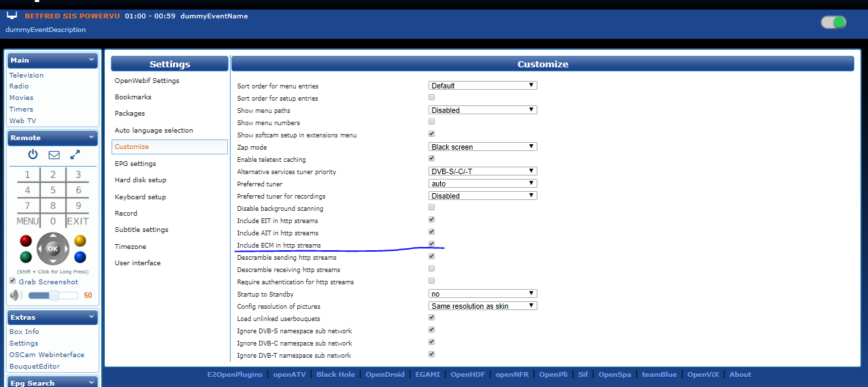Open Packages settings section

point(130,114)
